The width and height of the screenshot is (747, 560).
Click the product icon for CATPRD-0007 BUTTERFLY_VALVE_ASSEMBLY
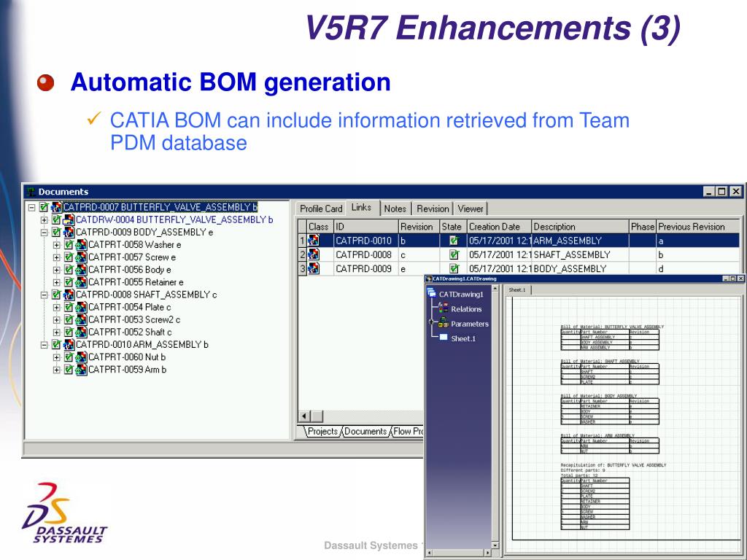coord(57,208)
